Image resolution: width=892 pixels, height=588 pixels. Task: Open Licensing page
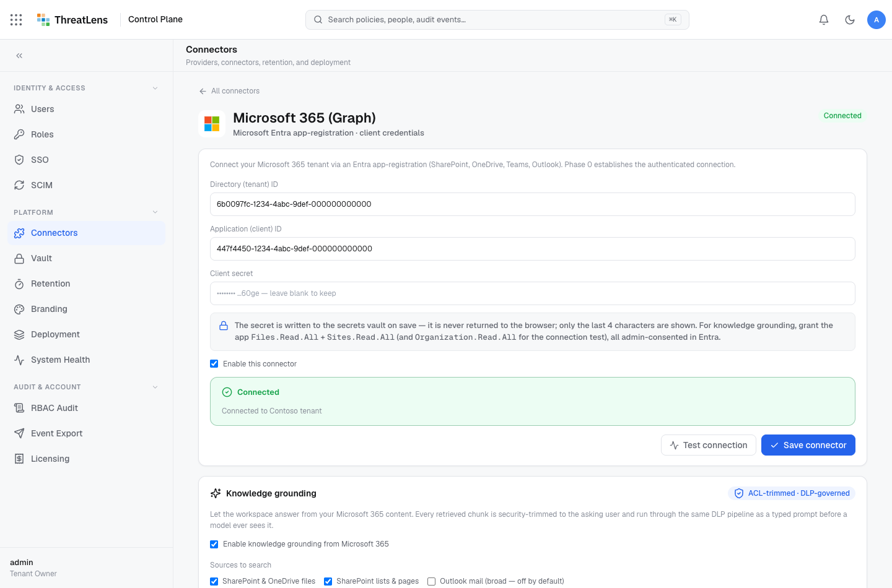[86, 459]
